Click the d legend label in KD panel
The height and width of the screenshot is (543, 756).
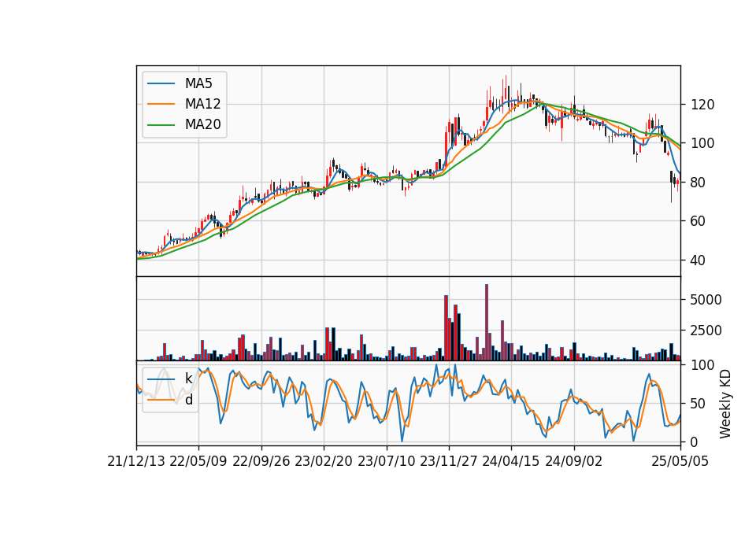tap(188, 400)
